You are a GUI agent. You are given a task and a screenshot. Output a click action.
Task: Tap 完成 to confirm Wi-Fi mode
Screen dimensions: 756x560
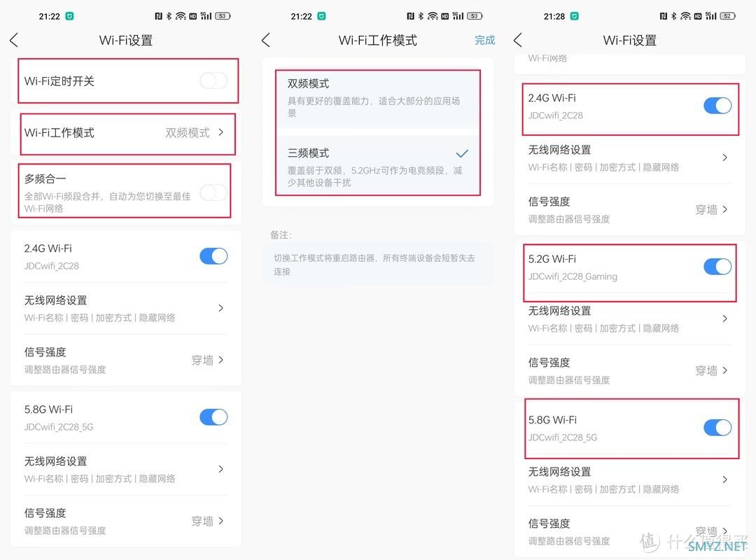[x=484, y=40]
